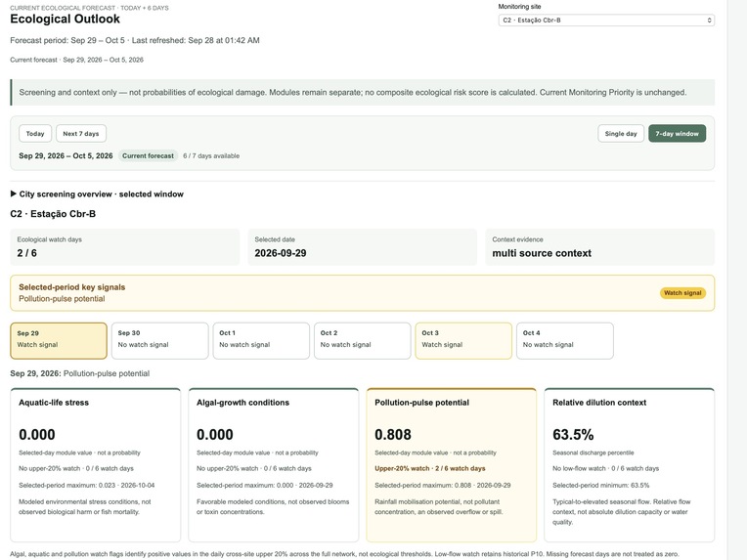Click the 'C2 · Estação Cbr-B' site heading

(x=53, y=214)
